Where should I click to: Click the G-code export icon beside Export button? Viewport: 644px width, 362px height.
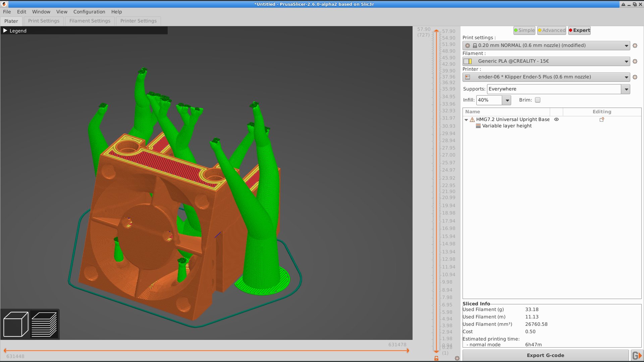click(637, 355)
